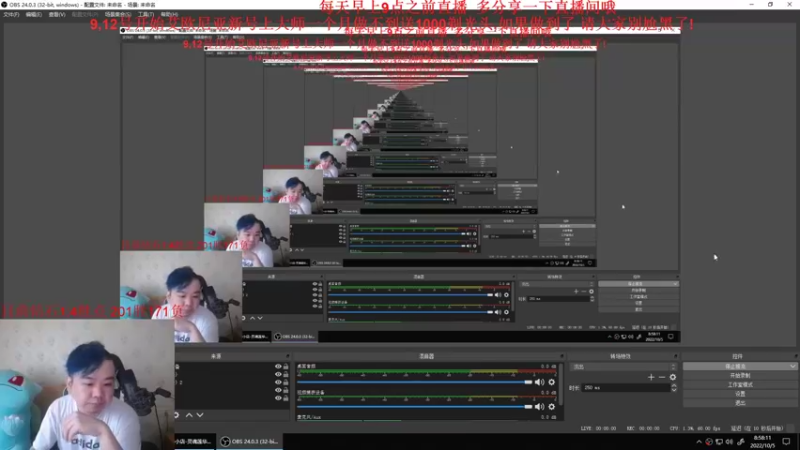Open the 帮助(H) menu
This screenshot has height=450, width=800.
point(169,14)
